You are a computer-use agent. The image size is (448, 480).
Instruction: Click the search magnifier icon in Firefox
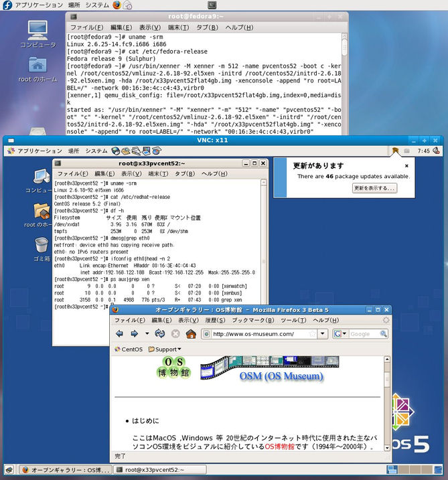pos(384,333)
